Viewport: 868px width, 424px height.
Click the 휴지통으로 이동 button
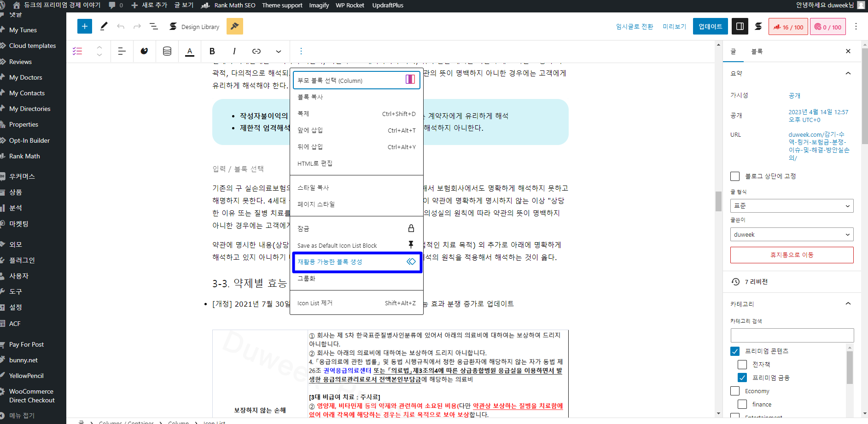pyautogui.click(x=792, y=255)
